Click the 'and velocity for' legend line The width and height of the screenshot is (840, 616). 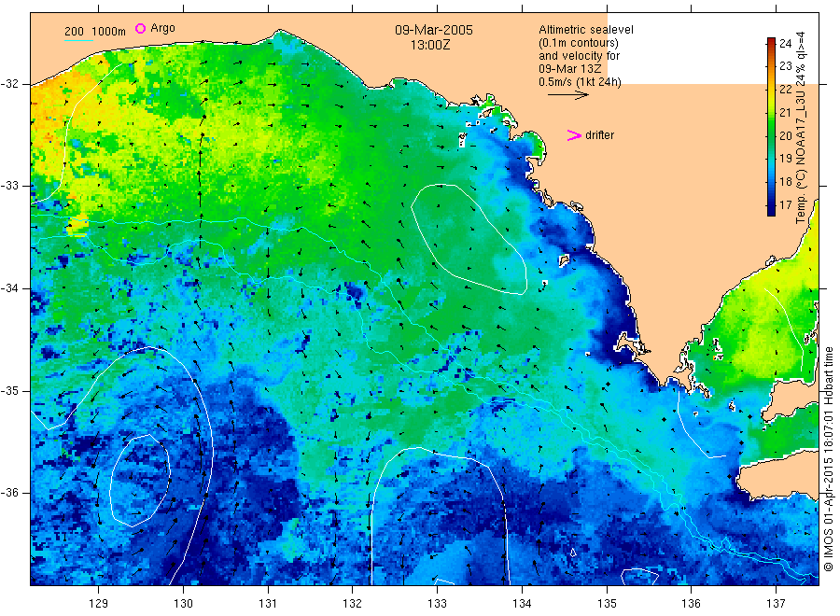tap(579, 56)
